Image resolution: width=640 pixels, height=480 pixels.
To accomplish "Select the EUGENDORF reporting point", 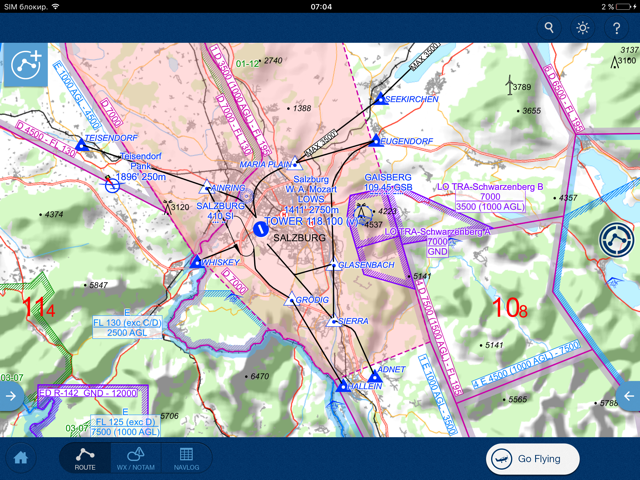I will coord(376,141).
